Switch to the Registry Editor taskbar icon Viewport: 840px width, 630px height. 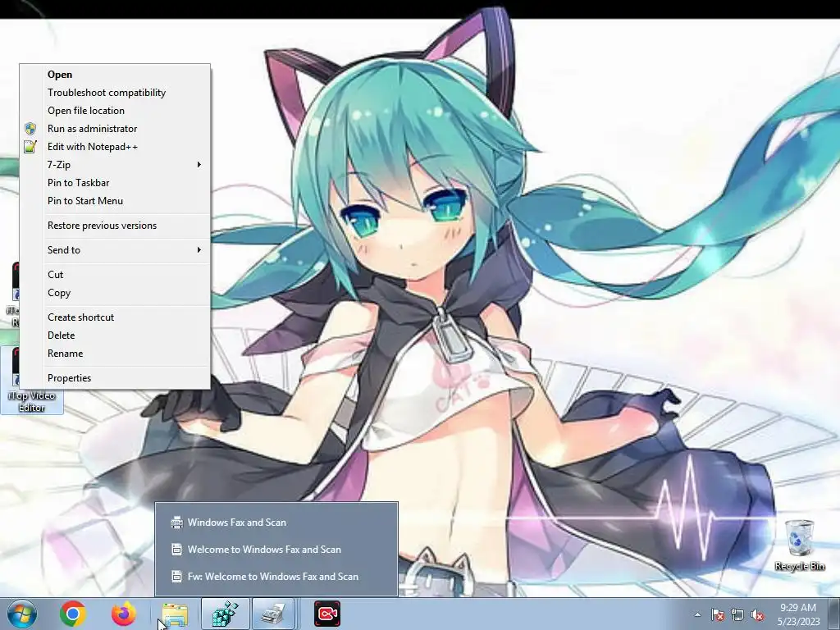coord(225,614)
